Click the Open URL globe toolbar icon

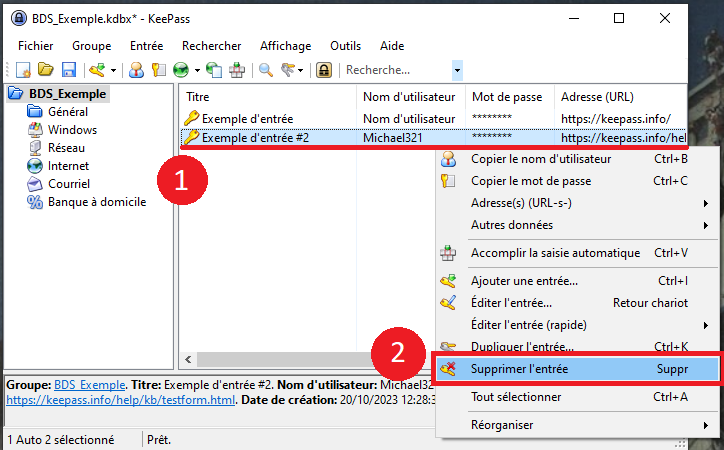[181, 70]
